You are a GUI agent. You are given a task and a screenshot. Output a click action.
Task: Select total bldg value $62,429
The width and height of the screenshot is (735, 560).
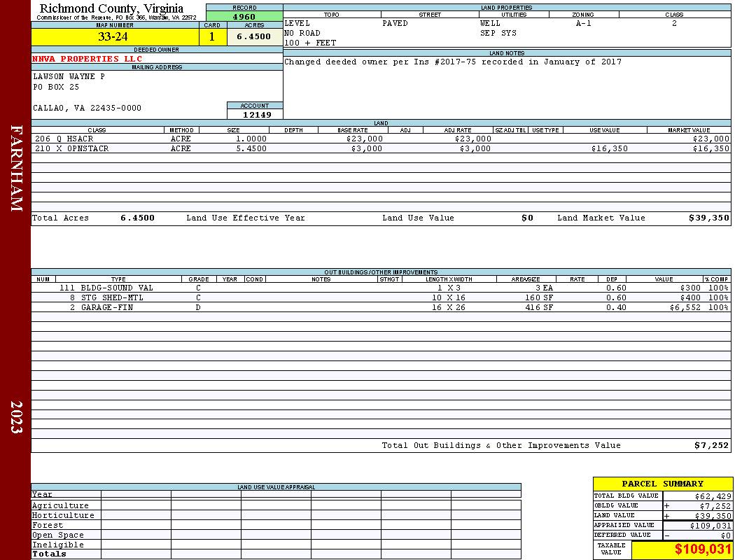713,496
